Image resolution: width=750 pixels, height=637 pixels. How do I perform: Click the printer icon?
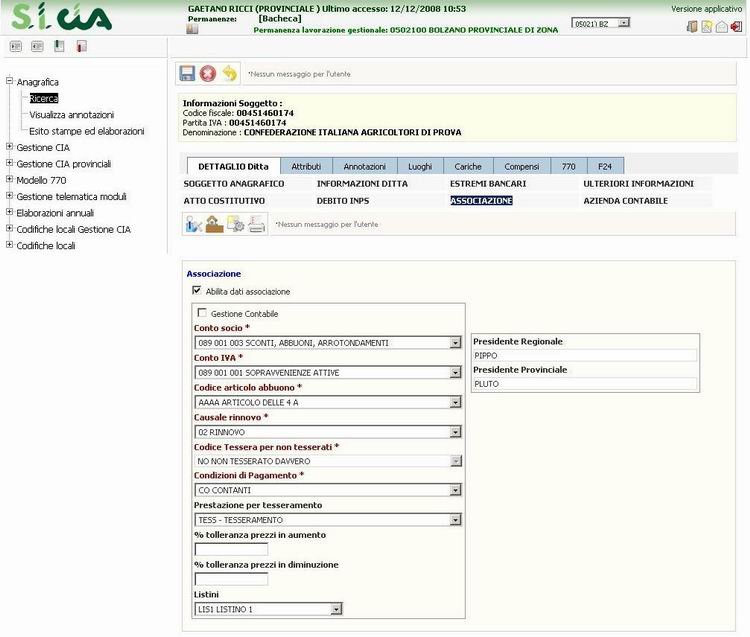pyautogui.click(x=256, y=224)
